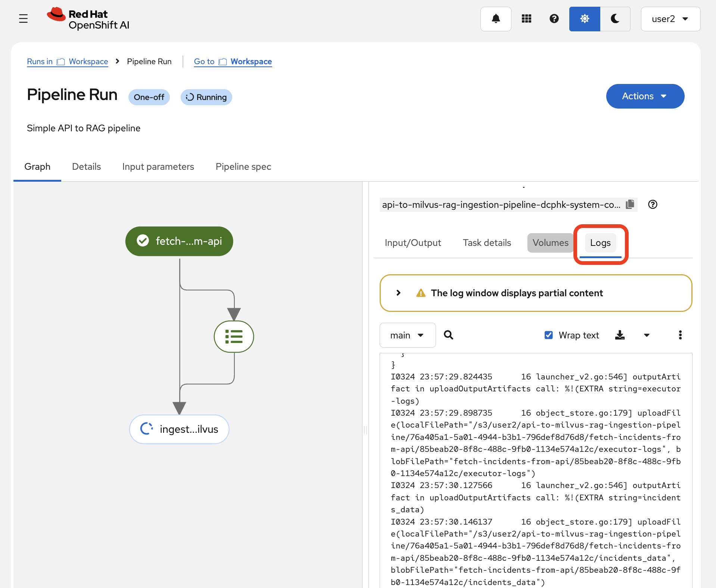
Task: Open the logs kebab menu
Action: 680,335
